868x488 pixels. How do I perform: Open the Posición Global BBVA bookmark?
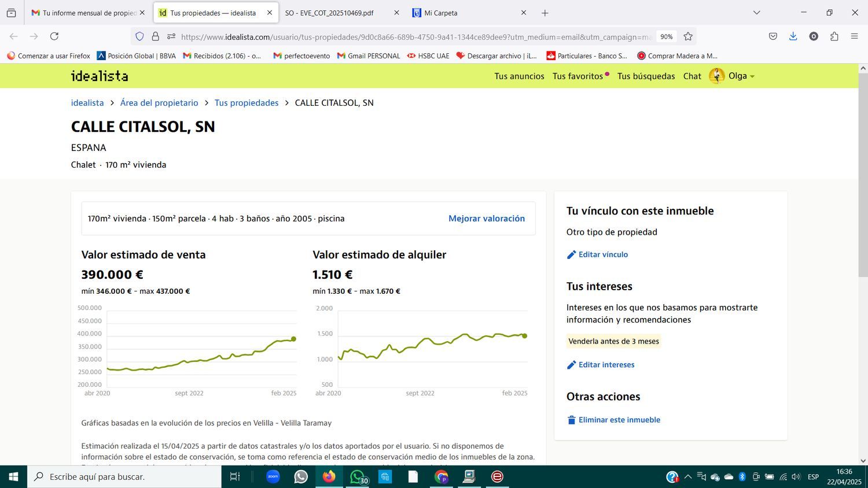click(137, 56)
